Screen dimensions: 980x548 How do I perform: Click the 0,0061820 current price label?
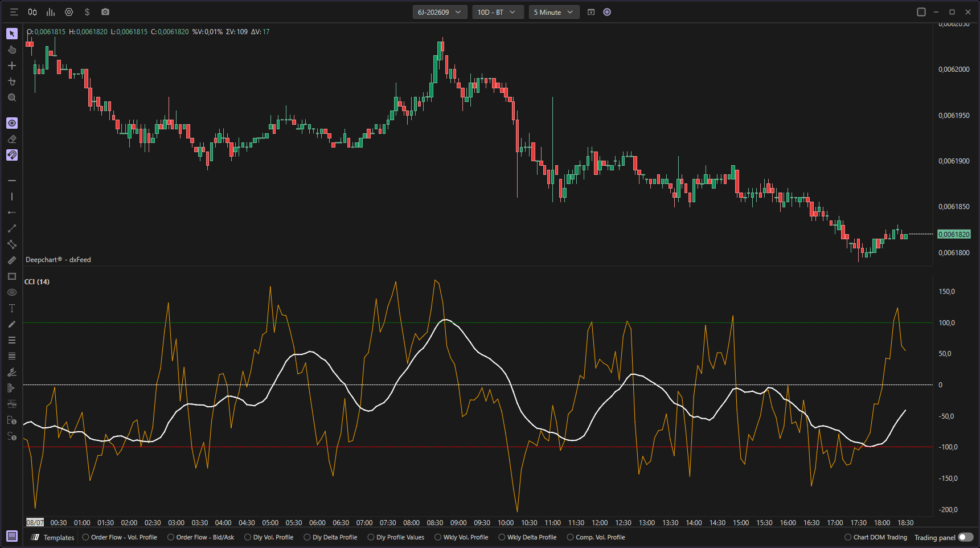(954, 234)
